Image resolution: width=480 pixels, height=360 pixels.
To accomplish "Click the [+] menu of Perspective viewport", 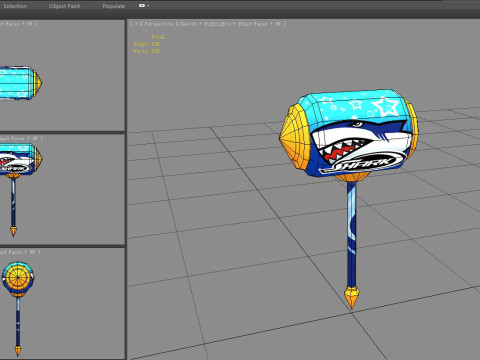I will [x=136, y=24].
